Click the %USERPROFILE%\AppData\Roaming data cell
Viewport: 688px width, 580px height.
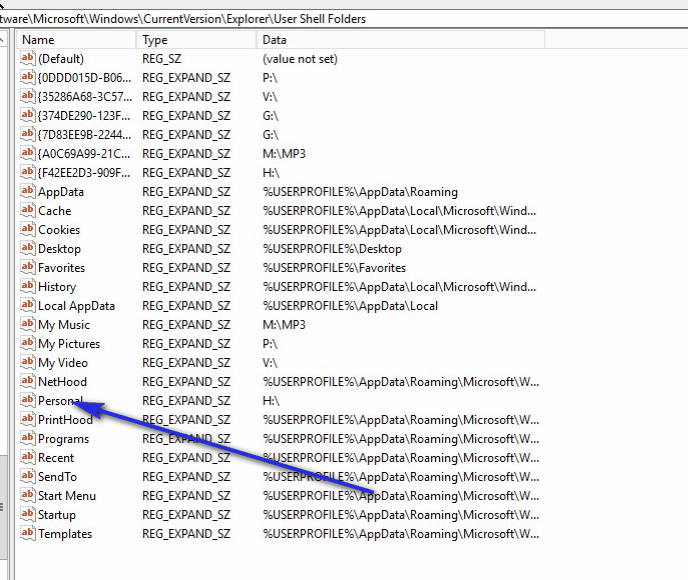[360, 192]
